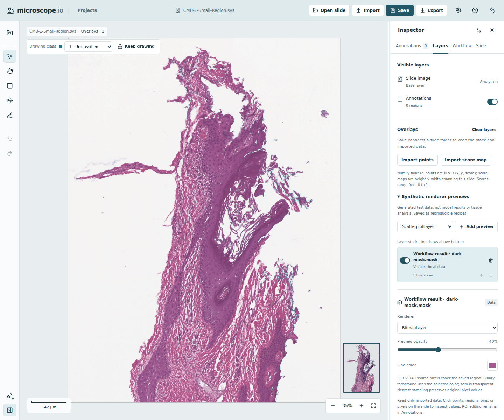Open the Drawing class dropdown

tap(88, 47)
